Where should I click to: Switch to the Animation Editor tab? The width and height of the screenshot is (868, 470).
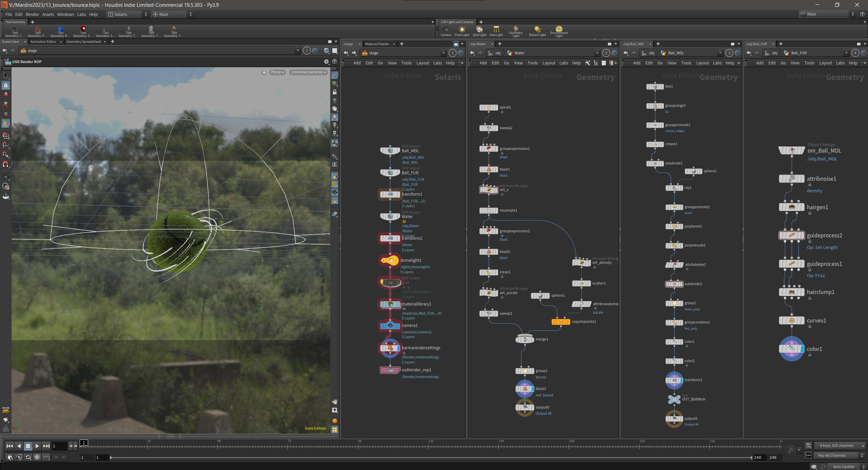pyautogui.click(x=43, y=42)
